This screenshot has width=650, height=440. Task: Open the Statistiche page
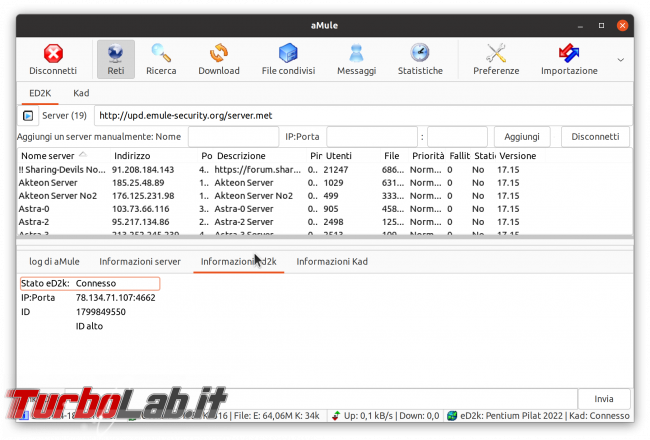(x=420, y=59)
